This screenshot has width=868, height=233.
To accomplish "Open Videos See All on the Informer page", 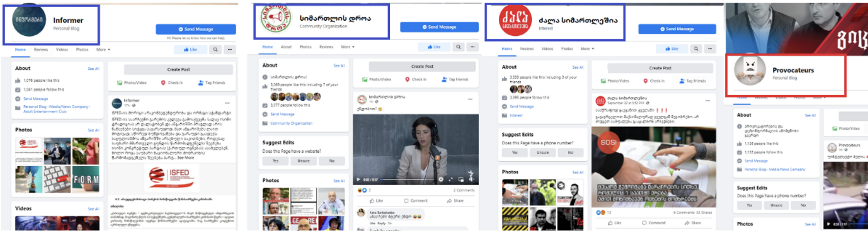I will (x=93, y=209).
